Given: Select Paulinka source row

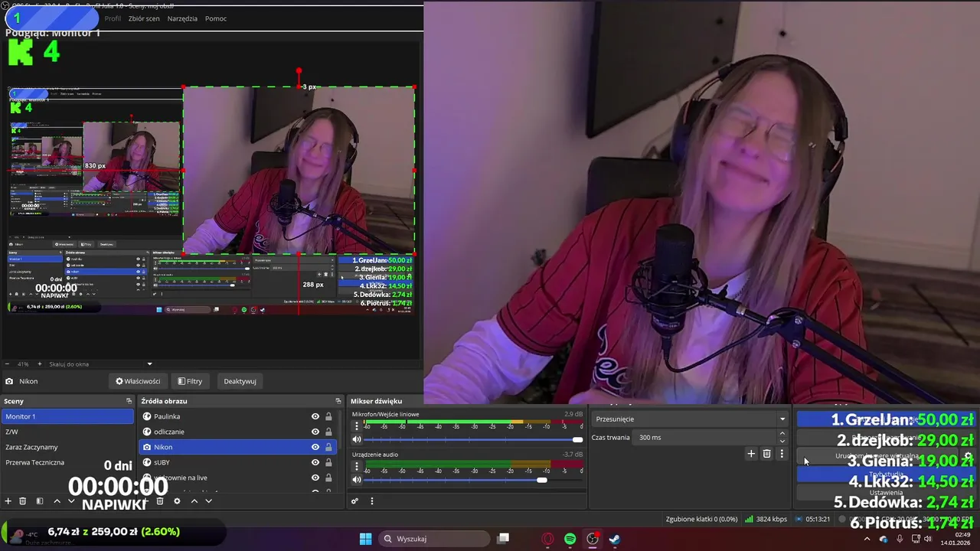Looking at the screenshot, I should pos(237,416).
